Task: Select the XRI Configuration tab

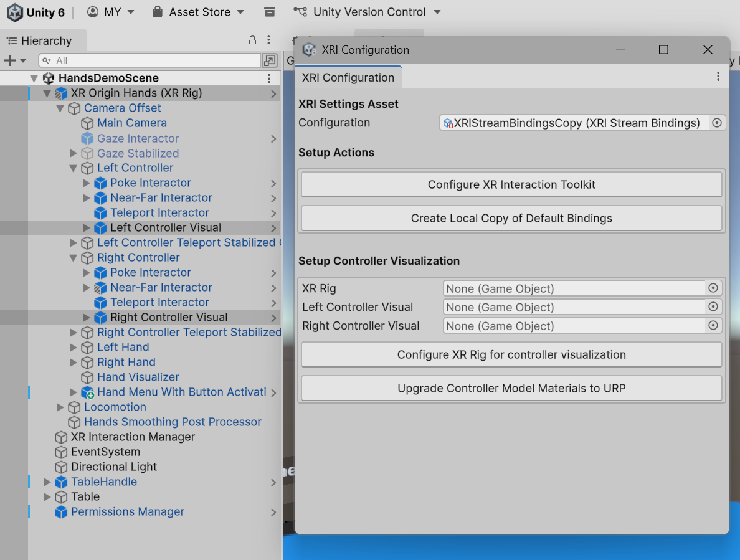Action: coord(348,77)
